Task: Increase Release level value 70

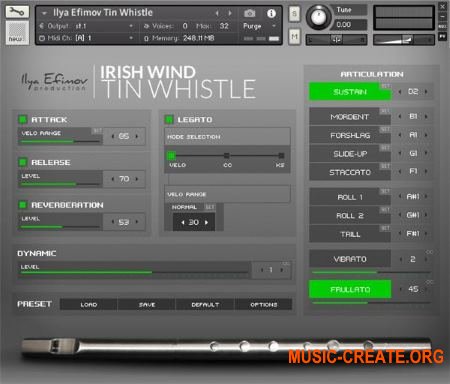Action: coord(137,179)
